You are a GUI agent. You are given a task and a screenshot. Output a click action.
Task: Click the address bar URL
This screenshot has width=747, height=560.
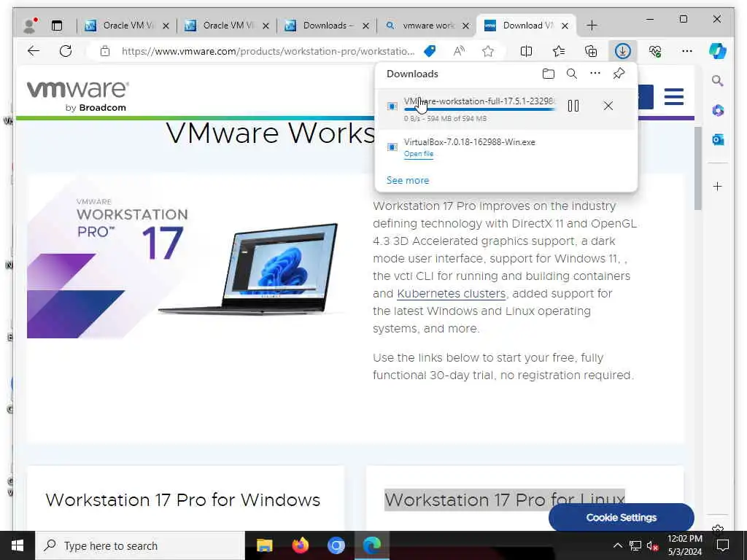[x=268, y=51]
